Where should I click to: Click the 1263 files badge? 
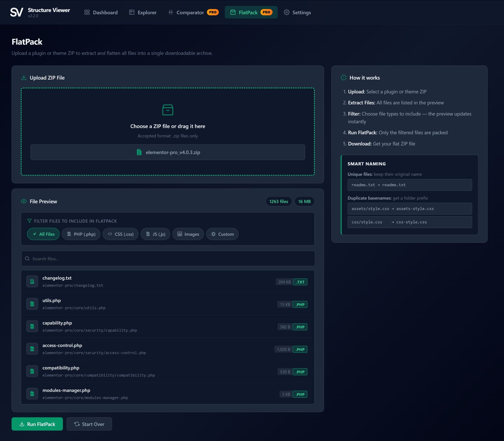278,201
